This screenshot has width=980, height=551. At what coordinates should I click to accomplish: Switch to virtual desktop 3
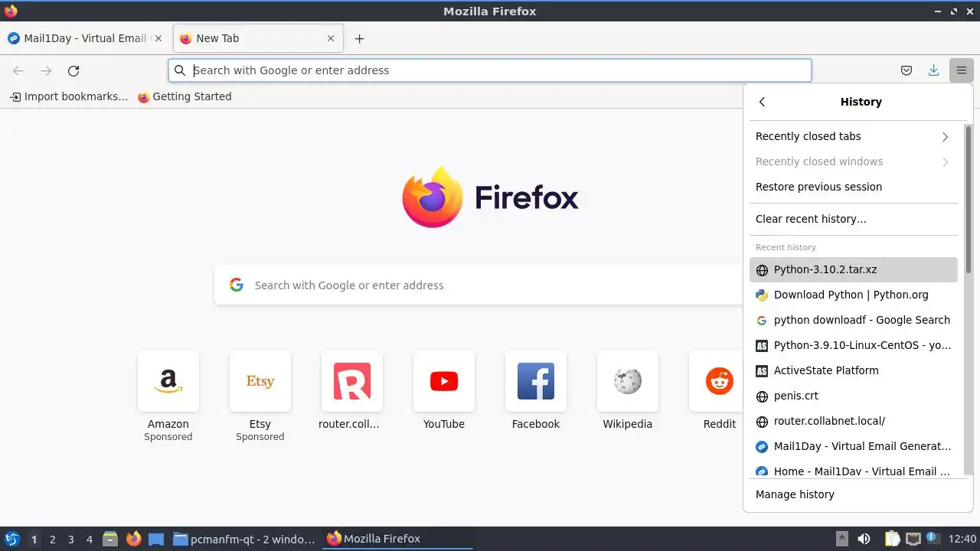70,539
